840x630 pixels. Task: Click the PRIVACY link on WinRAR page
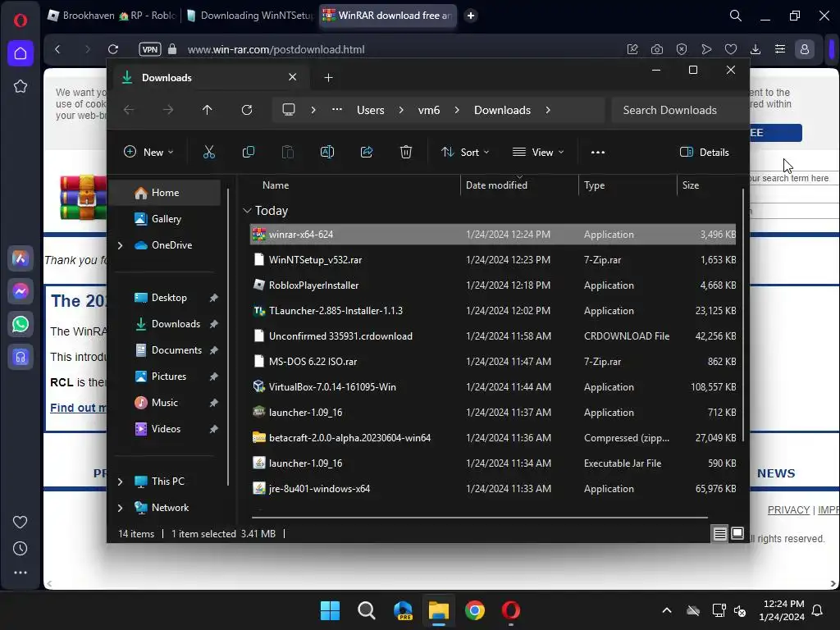[x=788, y=510]
